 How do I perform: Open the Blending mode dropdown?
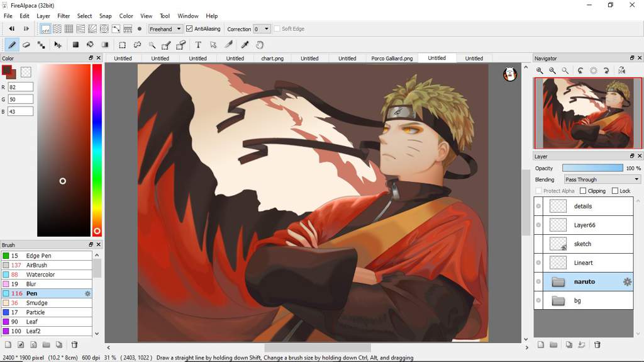click(x=602, y=179)
